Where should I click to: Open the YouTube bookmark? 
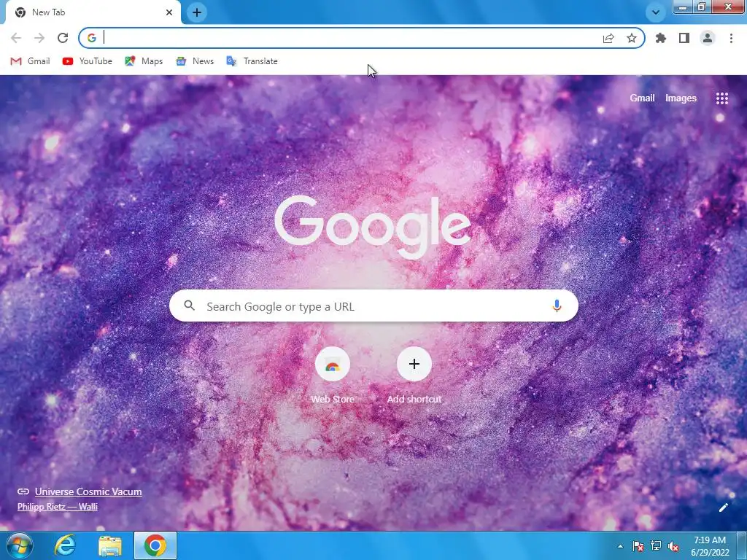click(x=88, y=61)
